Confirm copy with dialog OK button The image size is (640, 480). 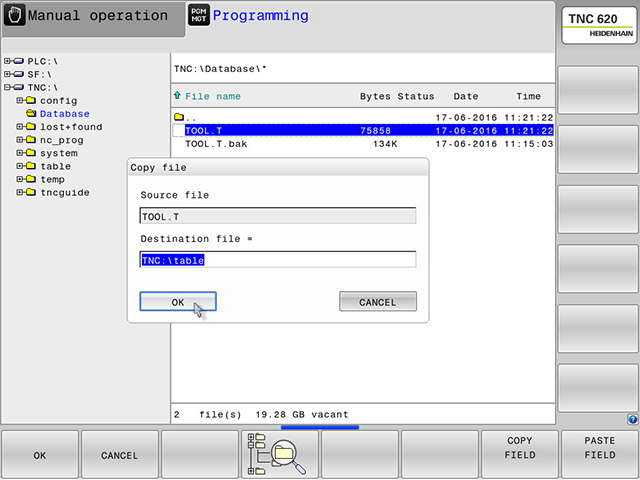[178, 302]
